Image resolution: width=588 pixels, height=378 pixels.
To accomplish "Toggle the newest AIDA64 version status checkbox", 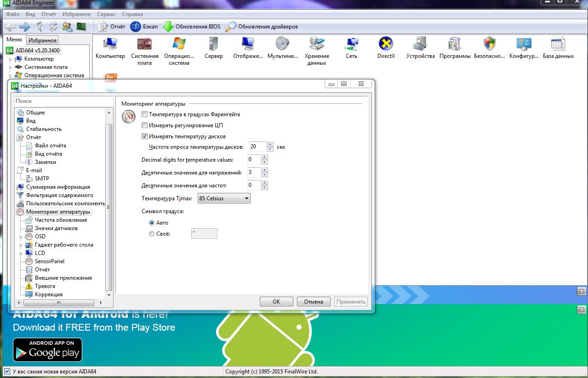I will (x=7, y=372).
